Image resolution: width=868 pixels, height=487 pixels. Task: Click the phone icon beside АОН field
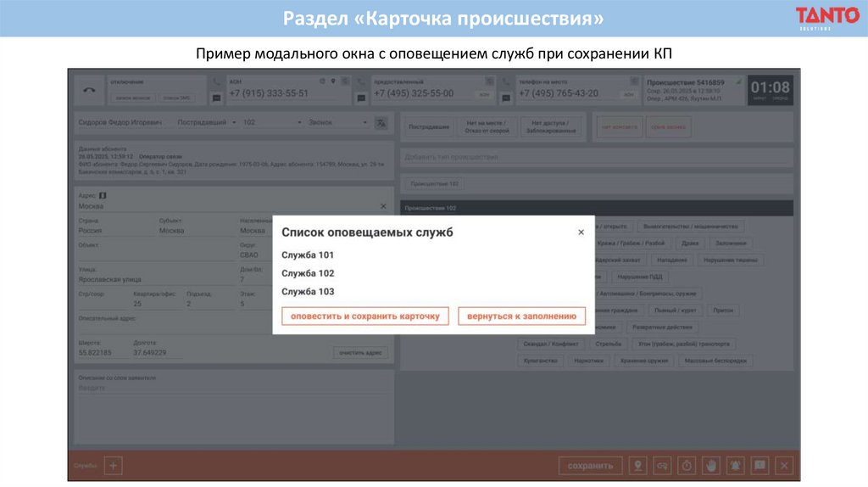coord(216,82)
